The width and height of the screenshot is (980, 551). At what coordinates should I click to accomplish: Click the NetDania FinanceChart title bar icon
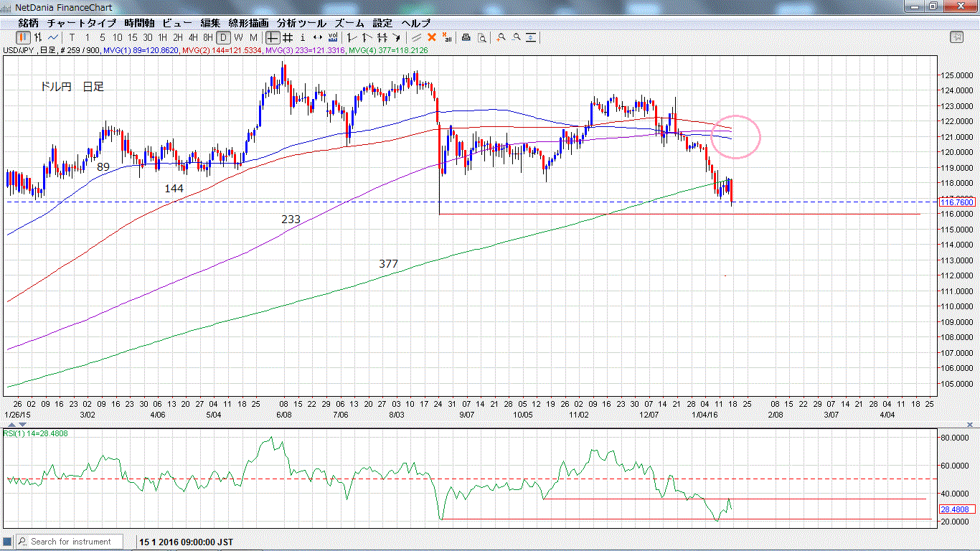coord(7,7)
